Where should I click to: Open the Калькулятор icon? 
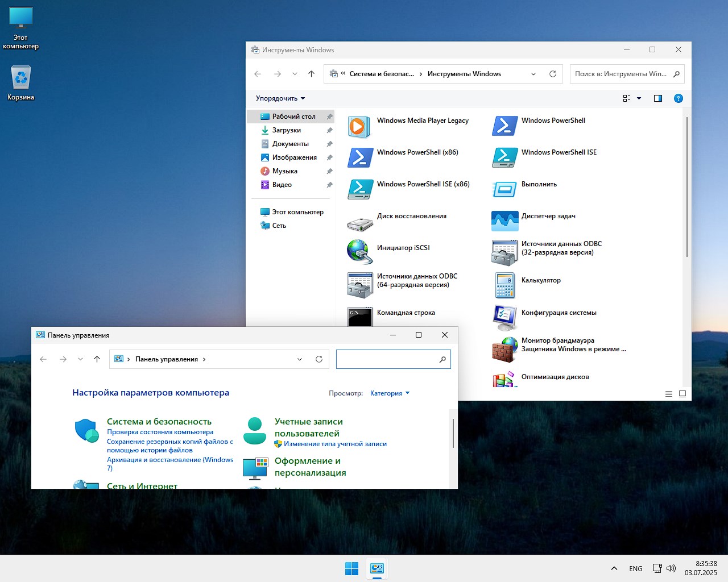click(504, 285)
